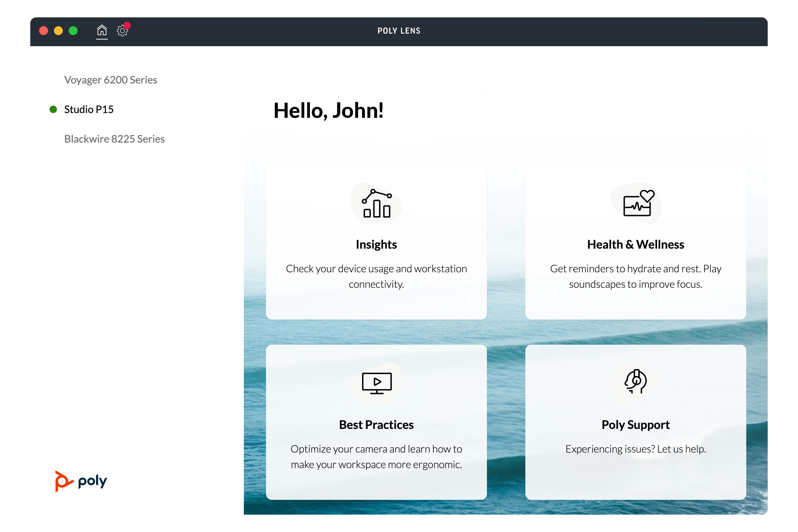
Task: Open the Best Practices heading
Action: click(376, 425)
